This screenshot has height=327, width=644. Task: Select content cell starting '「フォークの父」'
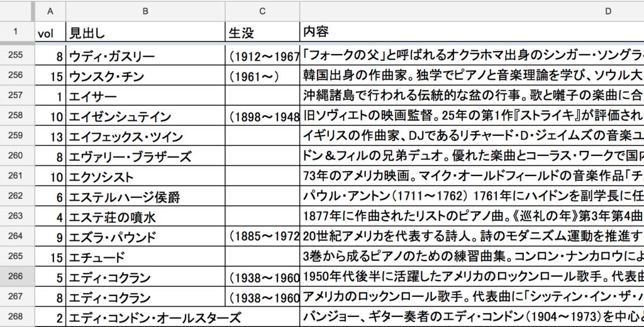472,55
